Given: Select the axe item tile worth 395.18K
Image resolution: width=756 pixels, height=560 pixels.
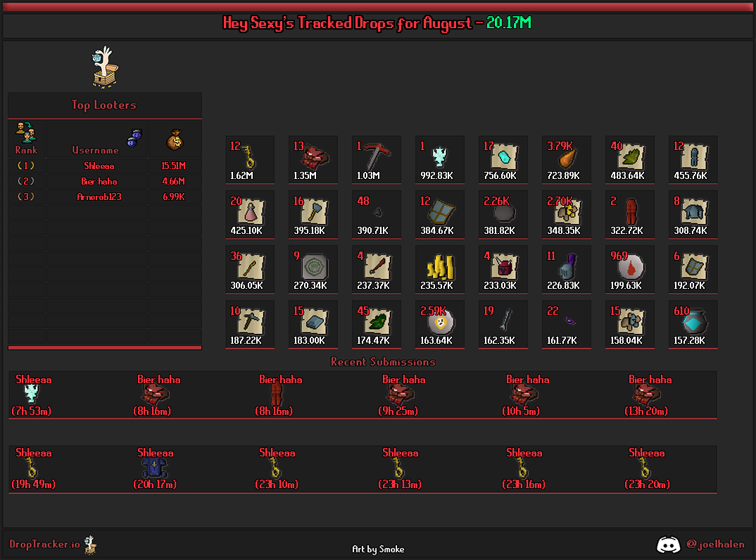Looking at the screenshot, I should (x=313, y=215).
